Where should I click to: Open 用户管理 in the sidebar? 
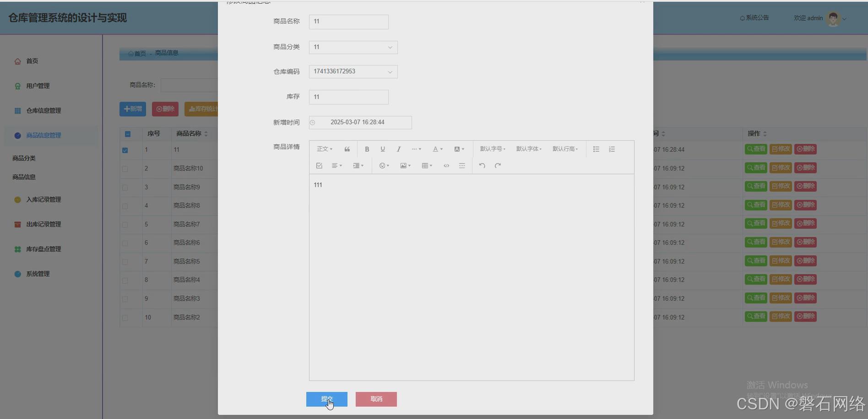(38, 86)
